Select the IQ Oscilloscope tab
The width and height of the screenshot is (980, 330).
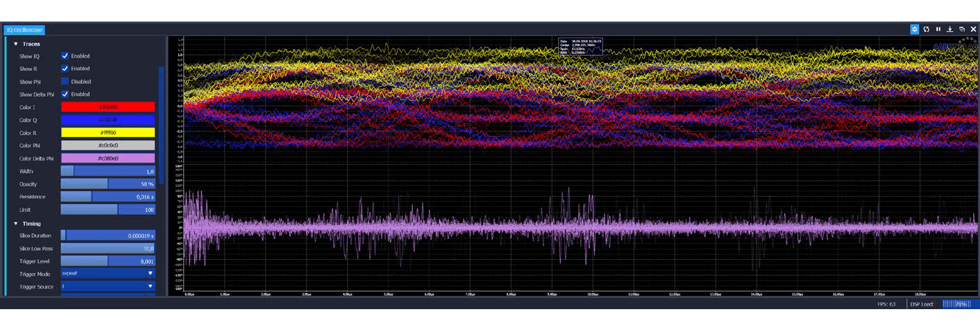pyautogui.click(x=24, y=30)
